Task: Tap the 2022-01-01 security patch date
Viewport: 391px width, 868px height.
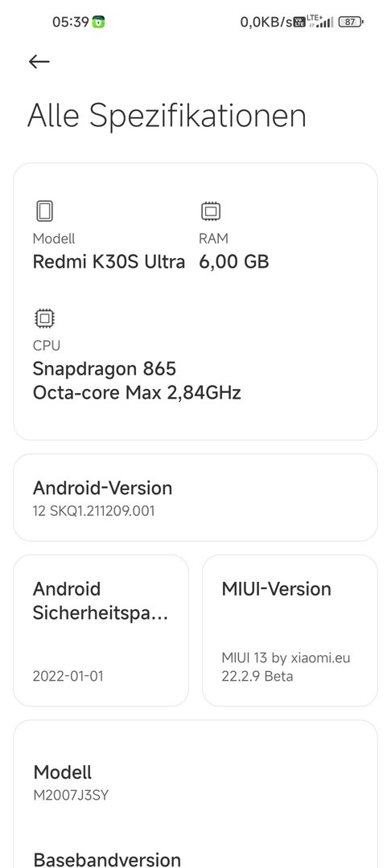Action: coord(68,676)
